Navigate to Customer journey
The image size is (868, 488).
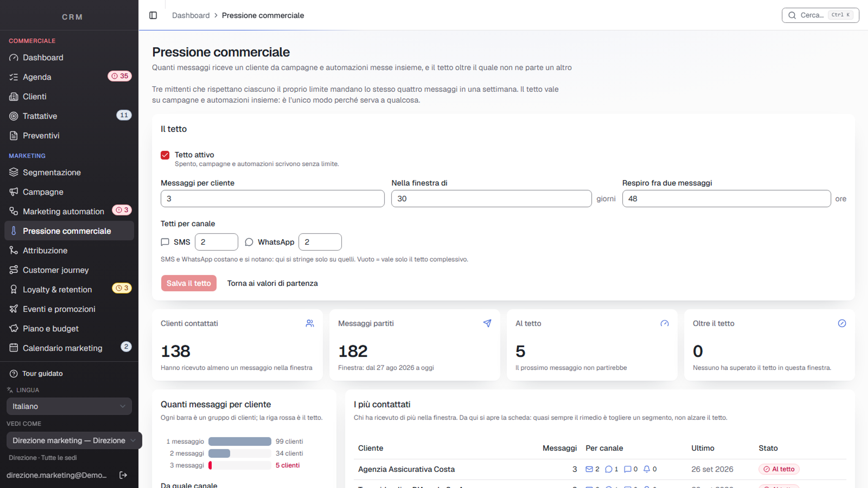[x=69, y=270]
